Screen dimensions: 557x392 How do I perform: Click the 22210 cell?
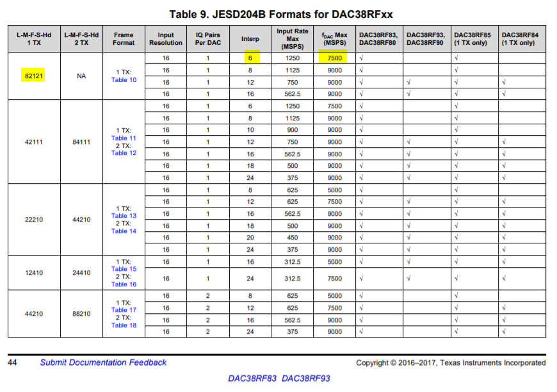(34, 220)
